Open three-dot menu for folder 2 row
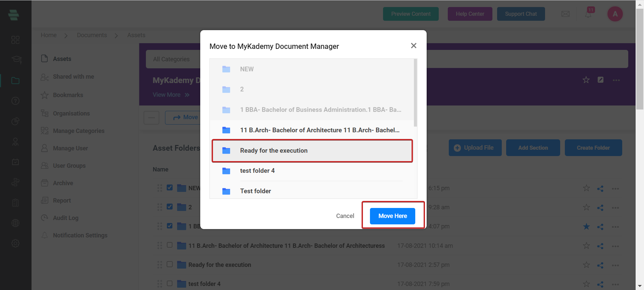 615,208
